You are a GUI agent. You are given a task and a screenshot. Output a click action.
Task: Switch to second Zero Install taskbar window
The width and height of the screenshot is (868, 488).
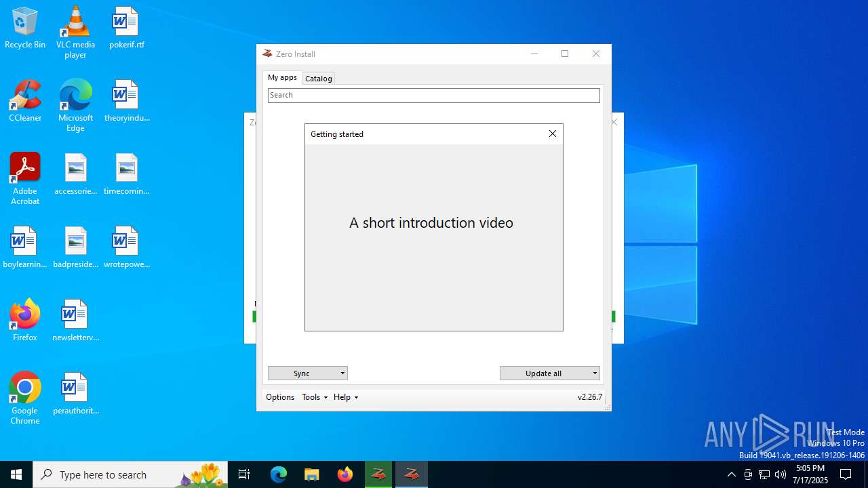coord(412,474)
